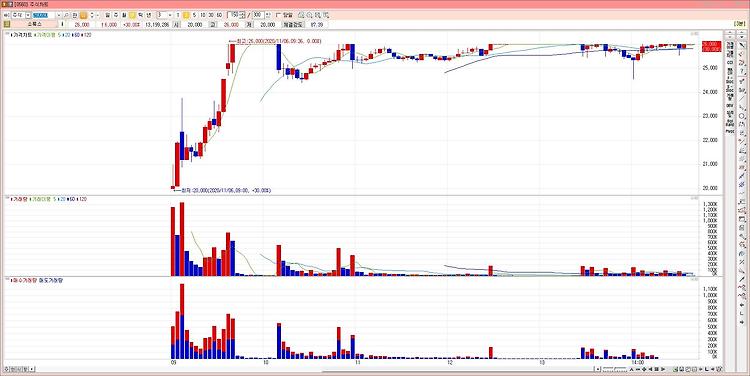Image resolution: width=750 pixels, height=376 pixels.
Task: Add the PVCC indicator from side panel
Action: 730,131
